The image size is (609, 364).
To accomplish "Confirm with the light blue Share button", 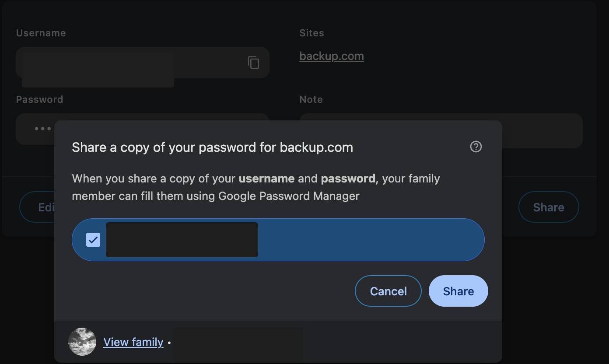I will coord(458,291).
